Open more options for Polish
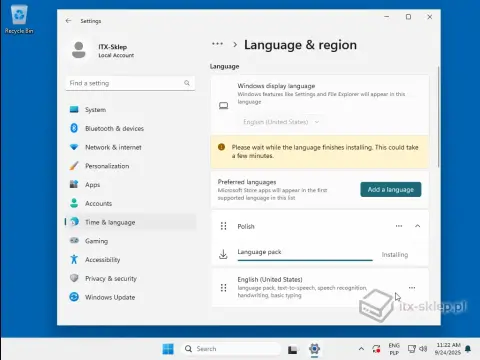Viewport: 480px width, 360px height. [399, 226]
